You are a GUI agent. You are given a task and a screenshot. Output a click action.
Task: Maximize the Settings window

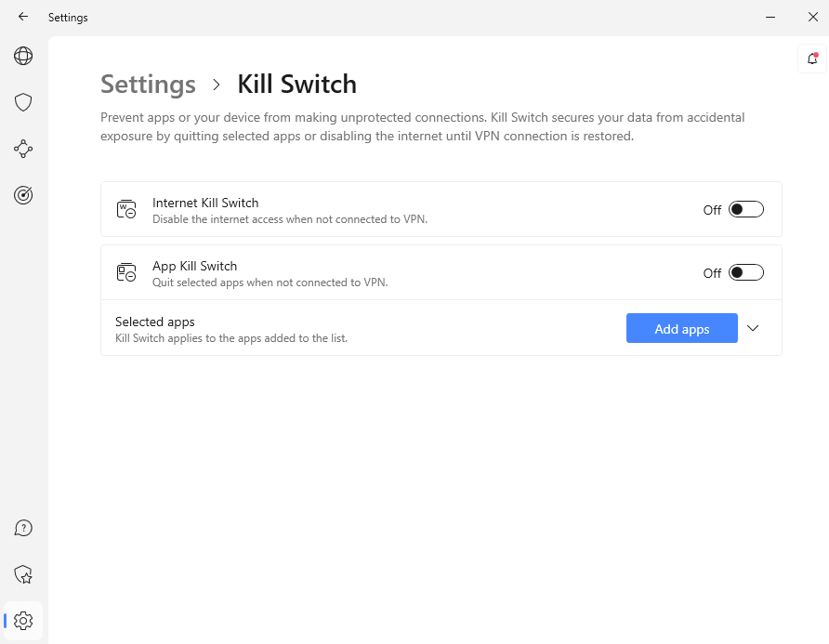pyautogui.click(x=792, y=17)
